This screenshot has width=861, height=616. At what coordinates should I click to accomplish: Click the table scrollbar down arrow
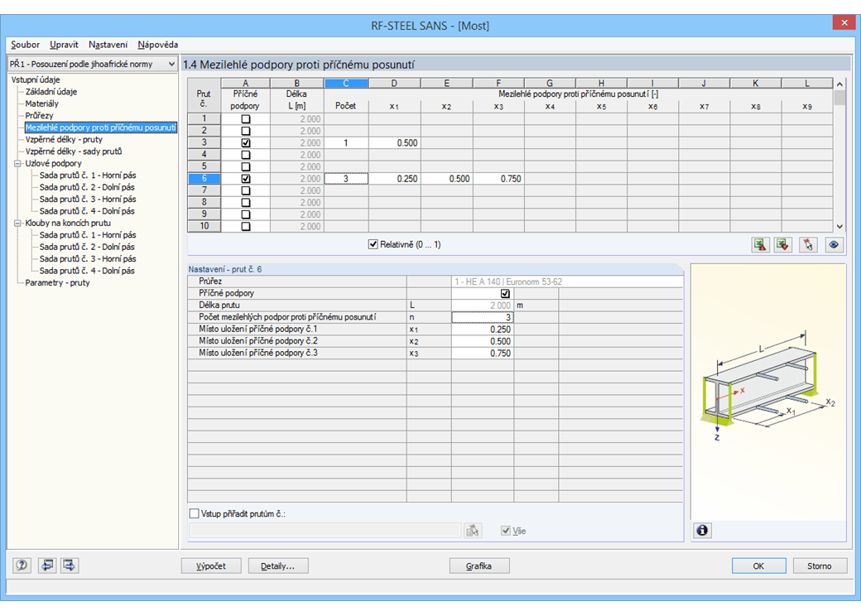(839, 226)
